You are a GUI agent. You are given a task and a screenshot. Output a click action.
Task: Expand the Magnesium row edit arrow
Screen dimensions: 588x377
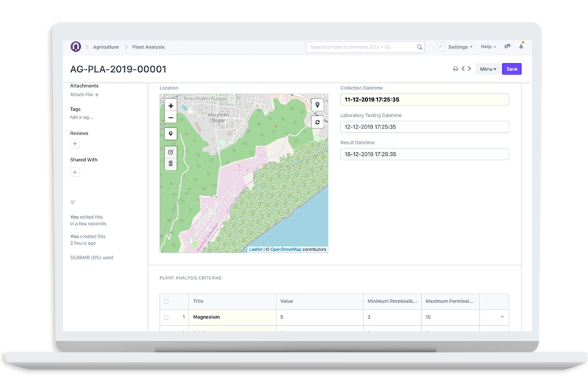point(502,317)
